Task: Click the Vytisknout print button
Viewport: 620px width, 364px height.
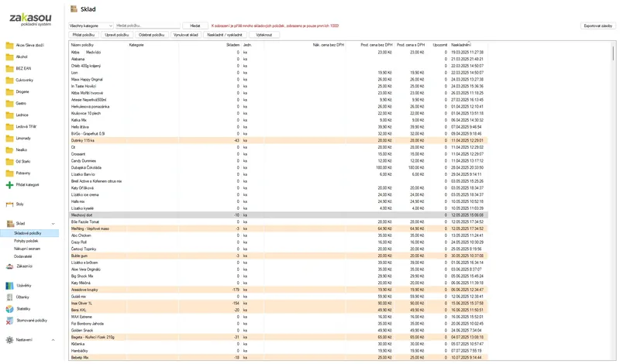Action: pyautogui.click(x=263, y=35)
